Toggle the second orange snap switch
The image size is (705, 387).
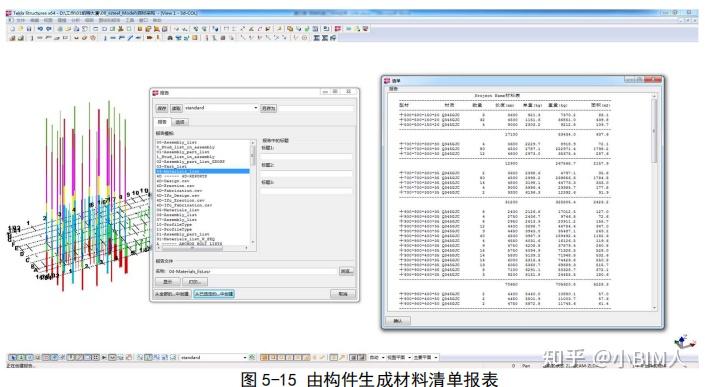coord(272,357)
